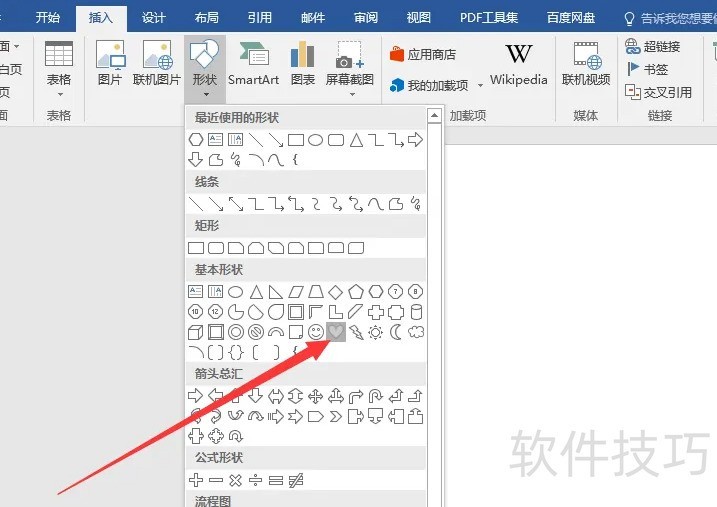Pick the hexagon in recently used shapes
The height and width of the screenshot is (507, 717).
pyautogui.click(x=196, y=139)
